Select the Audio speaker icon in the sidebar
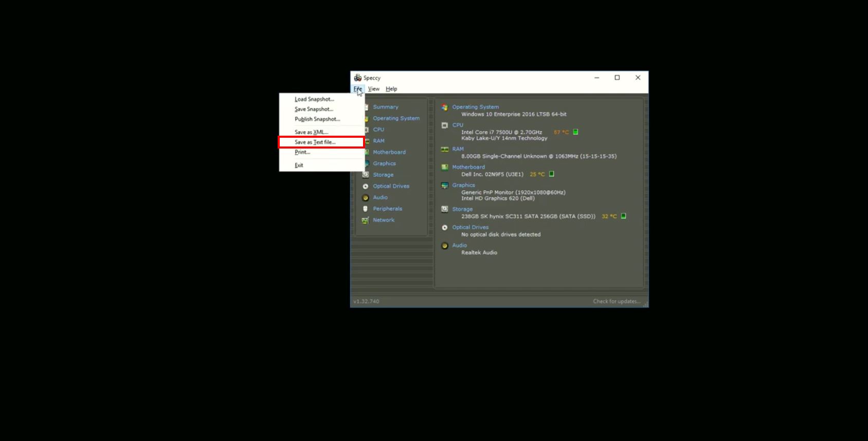This screenshot has height=441, width=868. click(366, 197)
